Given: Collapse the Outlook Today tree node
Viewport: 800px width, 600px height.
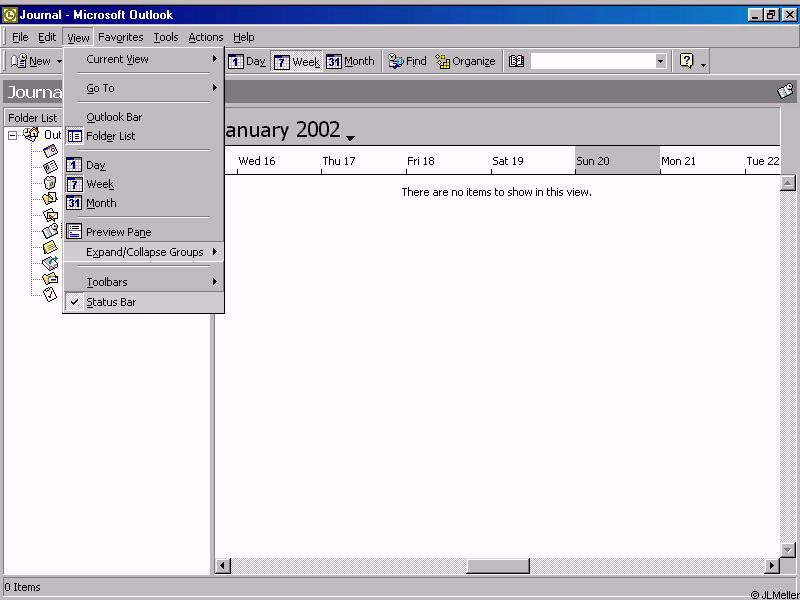Looking at the screenshot, I should [12, 135].
